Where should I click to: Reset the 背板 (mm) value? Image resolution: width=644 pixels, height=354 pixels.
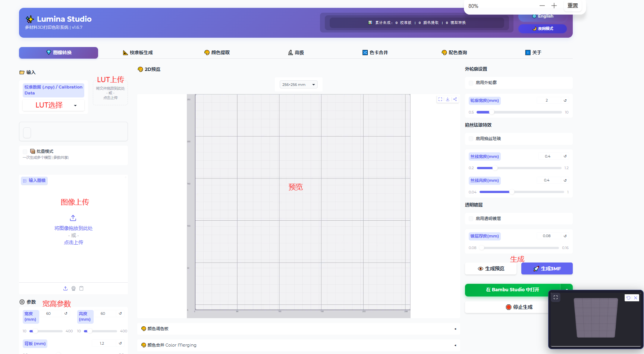(x=120, y=343)
